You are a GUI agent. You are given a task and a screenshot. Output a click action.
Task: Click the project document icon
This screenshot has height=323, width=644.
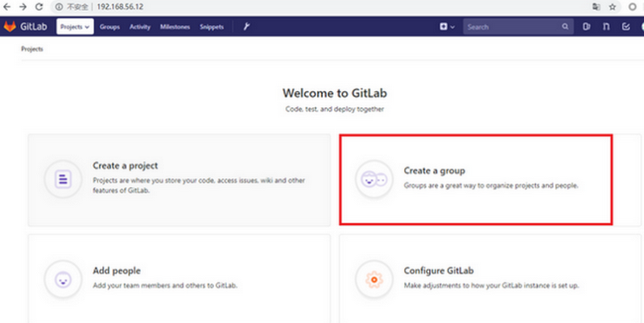[x=63, y=179]
